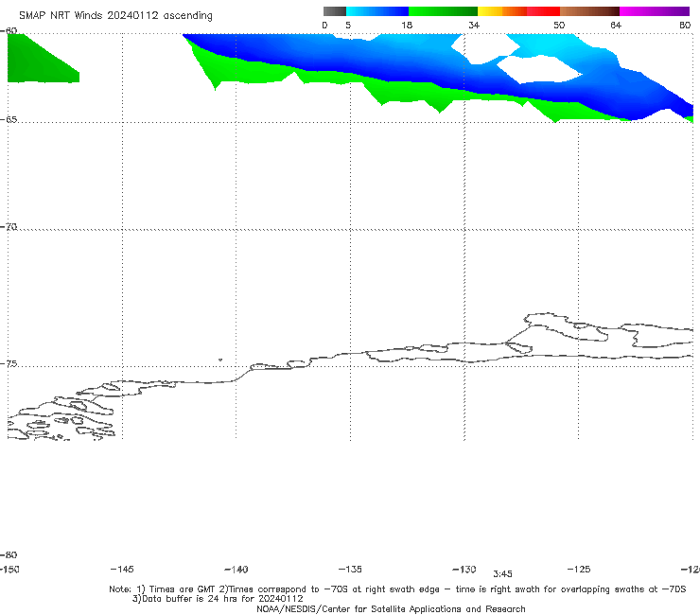Click the longitude label '-125'

click(x=579, y=569)
